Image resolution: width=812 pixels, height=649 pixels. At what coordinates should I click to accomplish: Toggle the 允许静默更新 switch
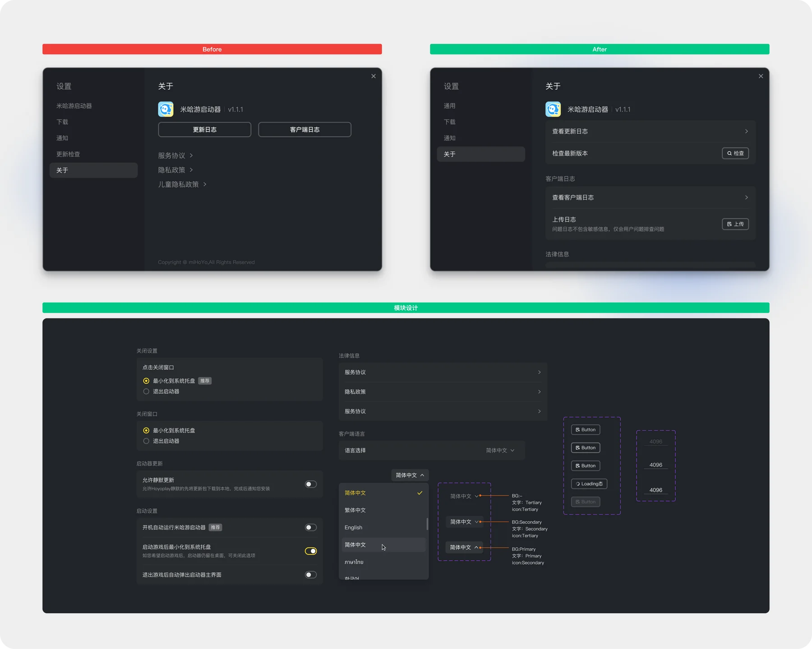[311, 484]
